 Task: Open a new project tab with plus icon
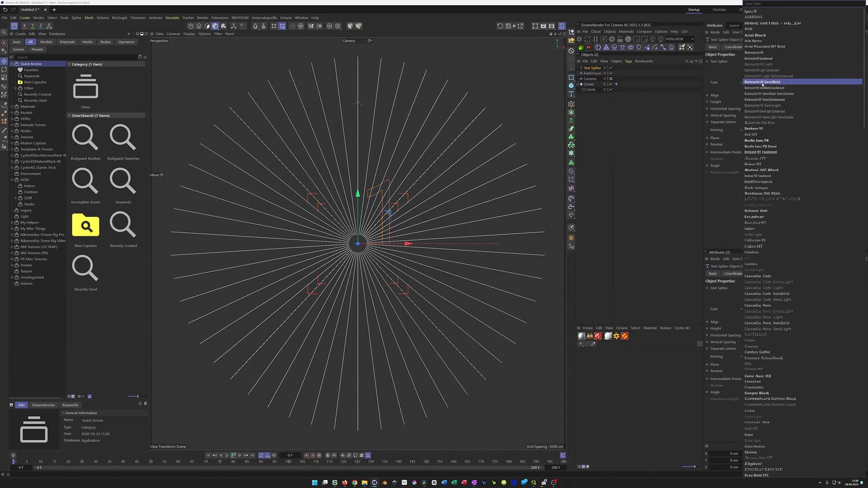coord(54,10)
